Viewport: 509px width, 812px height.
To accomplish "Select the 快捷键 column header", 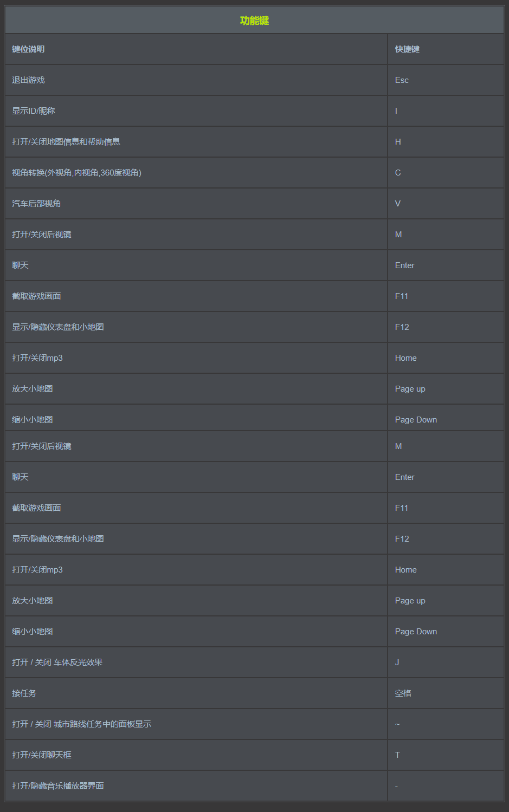I will pyautogui.click(x=407, y=49).
